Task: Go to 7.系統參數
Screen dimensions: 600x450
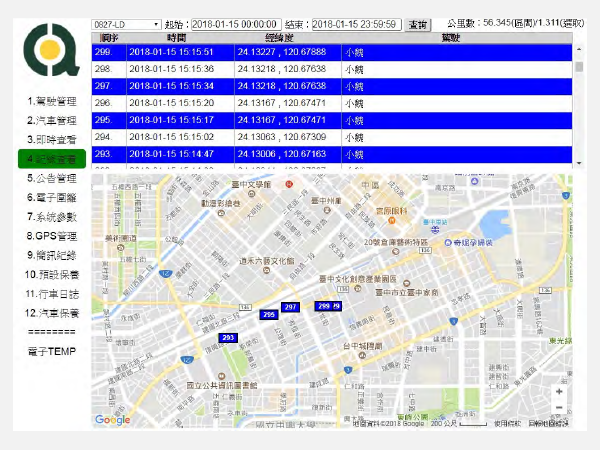Action: pyautogui.click(x=52, y=217)
